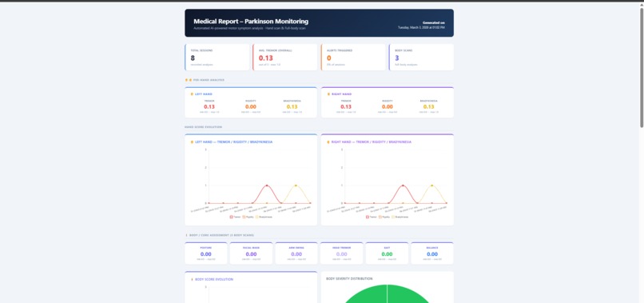644x303 pixels.
Task: Click the Right Hand Bradykinesia score 0.13
Action: (x=428, y=107)
